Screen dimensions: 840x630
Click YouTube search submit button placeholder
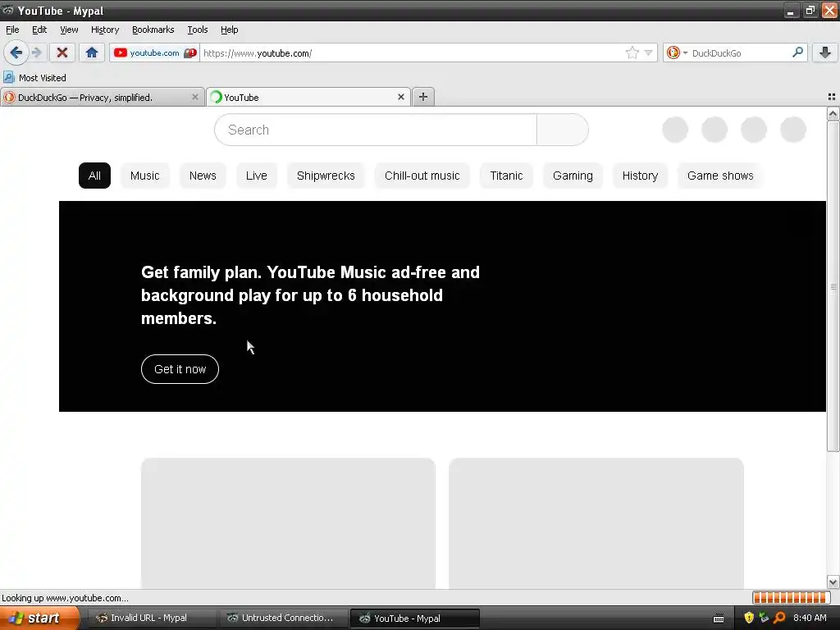(563, 130)
